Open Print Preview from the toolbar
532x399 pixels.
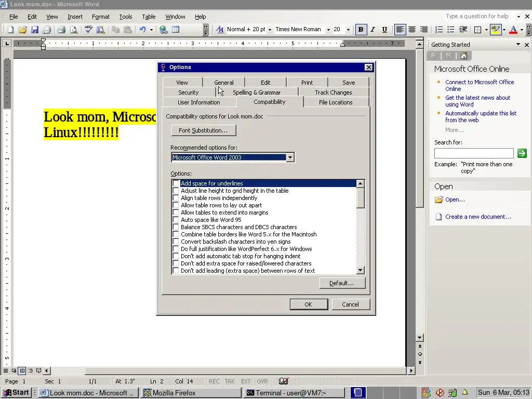point(74,30)
